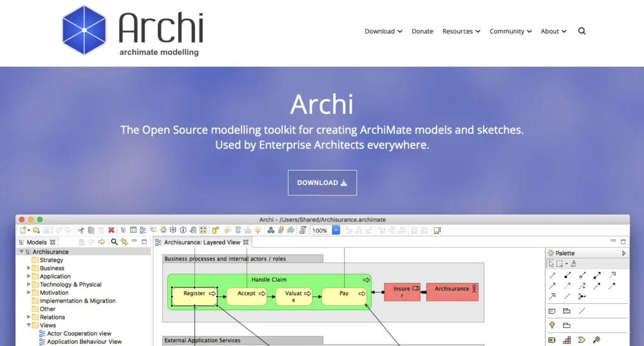Select the Pay process box
The width and height of the screenshot is (644, 346).
coord(344,297)
